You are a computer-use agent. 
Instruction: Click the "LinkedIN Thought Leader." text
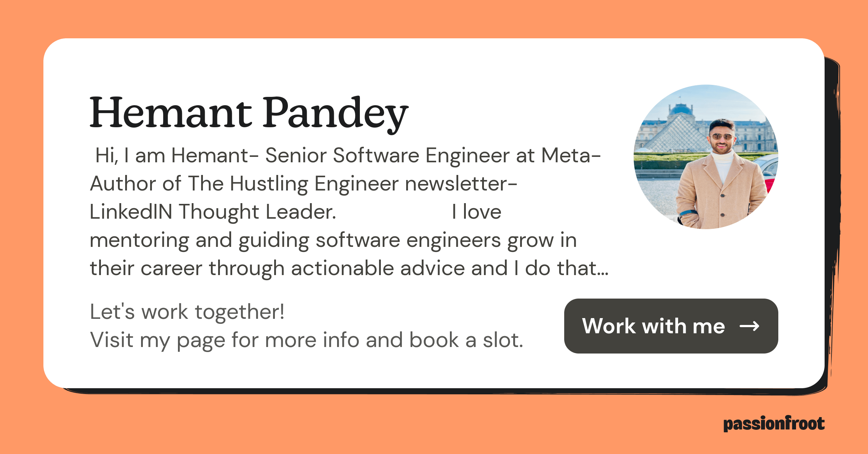[x=213, y=212]
